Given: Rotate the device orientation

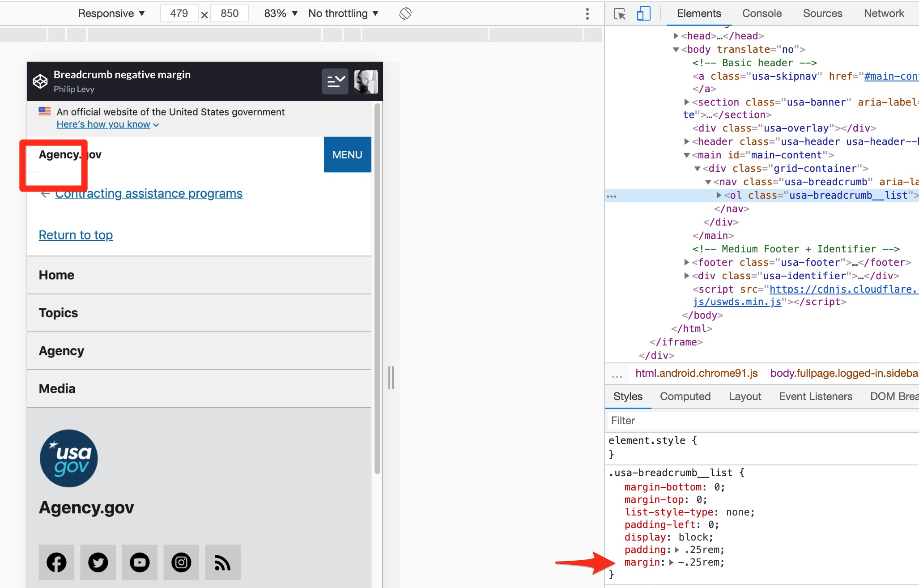Looking at the screenshot, I should (405, 13).
